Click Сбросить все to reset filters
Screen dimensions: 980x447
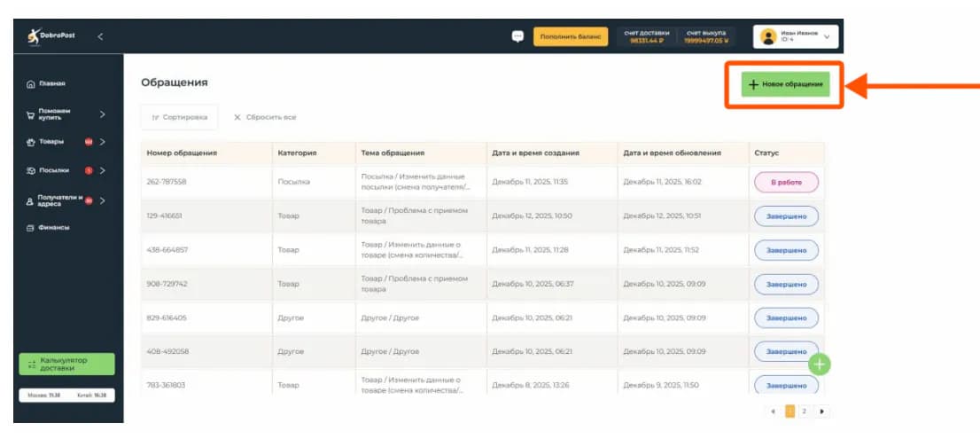tap(264, 117)
